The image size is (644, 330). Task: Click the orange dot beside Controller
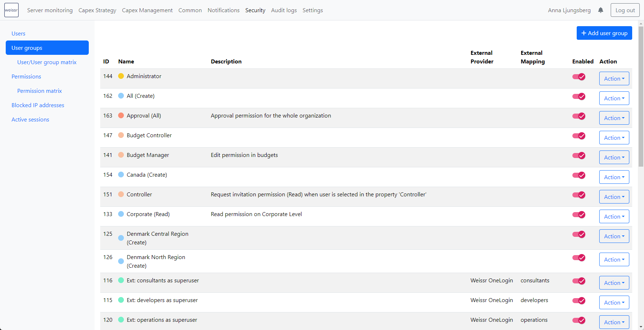tap(121, 194)
